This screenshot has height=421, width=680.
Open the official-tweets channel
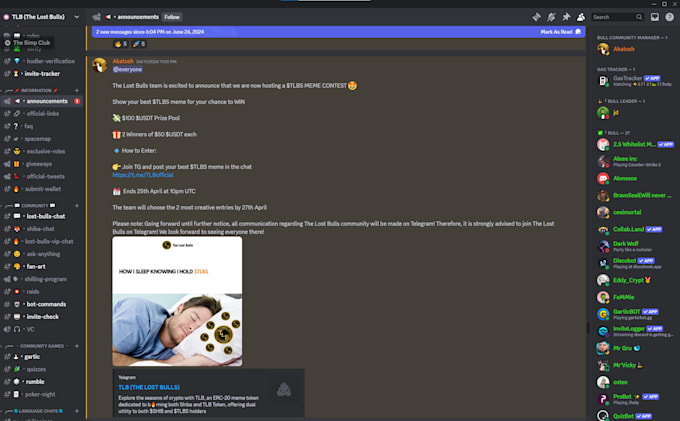42,176
